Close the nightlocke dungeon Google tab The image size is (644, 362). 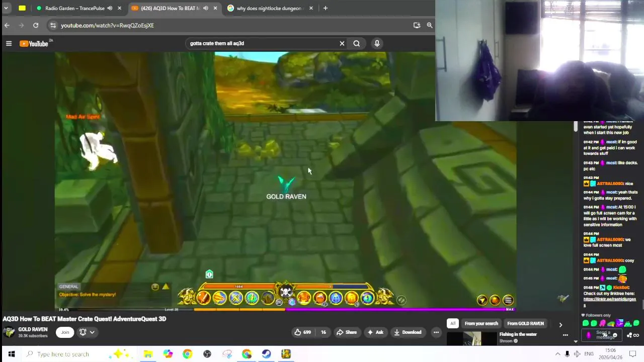coord(311,8)
